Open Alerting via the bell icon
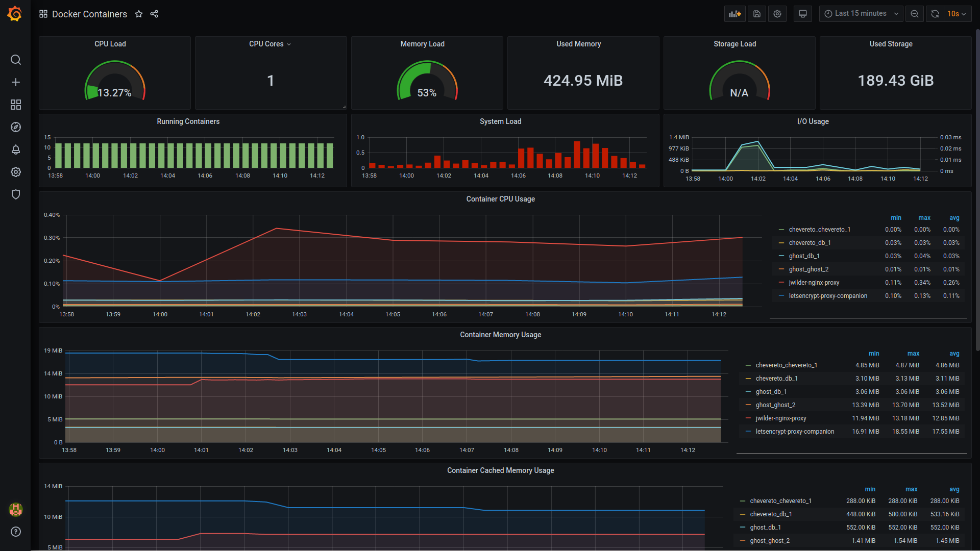 click(16, 149)
